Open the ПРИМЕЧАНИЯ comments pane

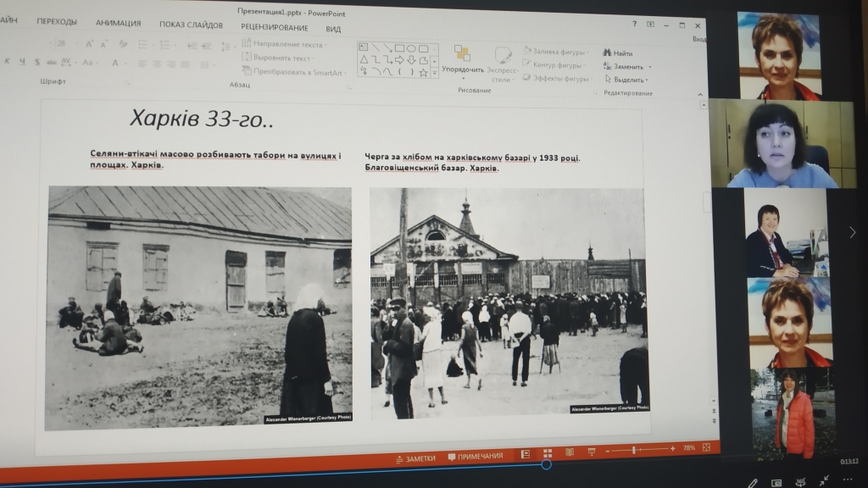coord(476,457)
